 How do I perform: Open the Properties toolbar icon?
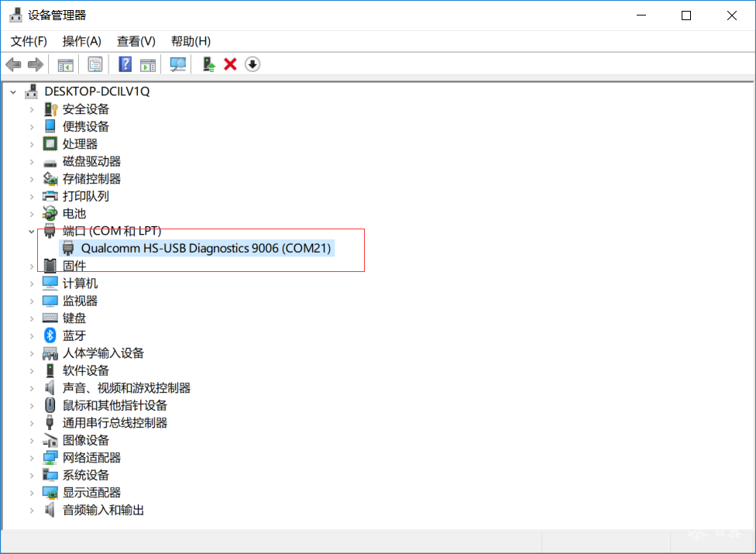pos(95,64)
